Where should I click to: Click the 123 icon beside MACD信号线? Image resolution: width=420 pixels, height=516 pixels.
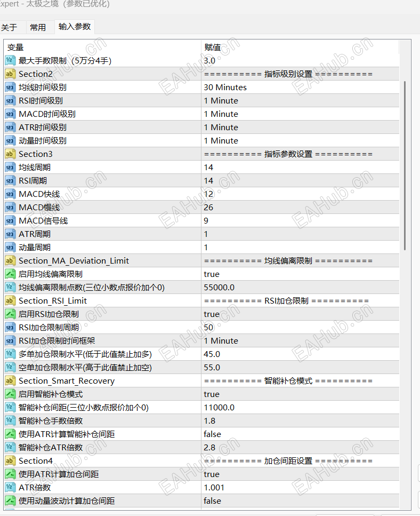click(x=10, y=220)
